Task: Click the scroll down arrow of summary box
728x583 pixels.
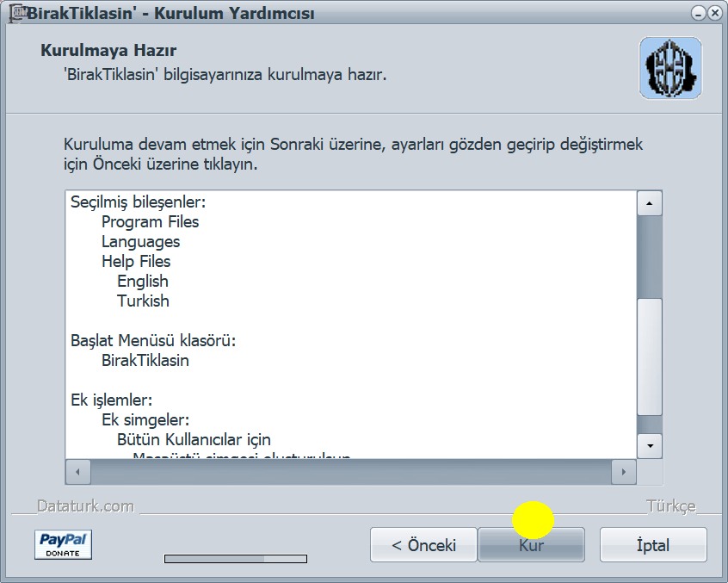Action: pos(650,446)
